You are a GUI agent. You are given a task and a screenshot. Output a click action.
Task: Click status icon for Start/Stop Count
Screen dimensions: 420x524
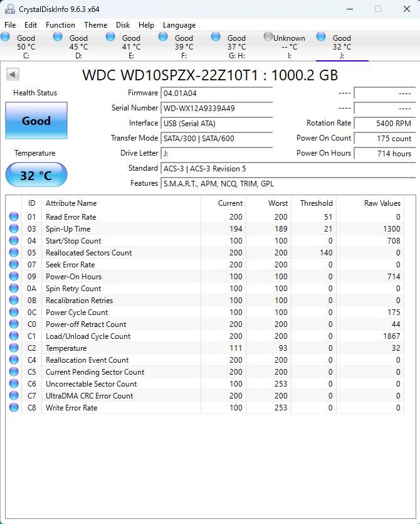click(x=14, y=240)
